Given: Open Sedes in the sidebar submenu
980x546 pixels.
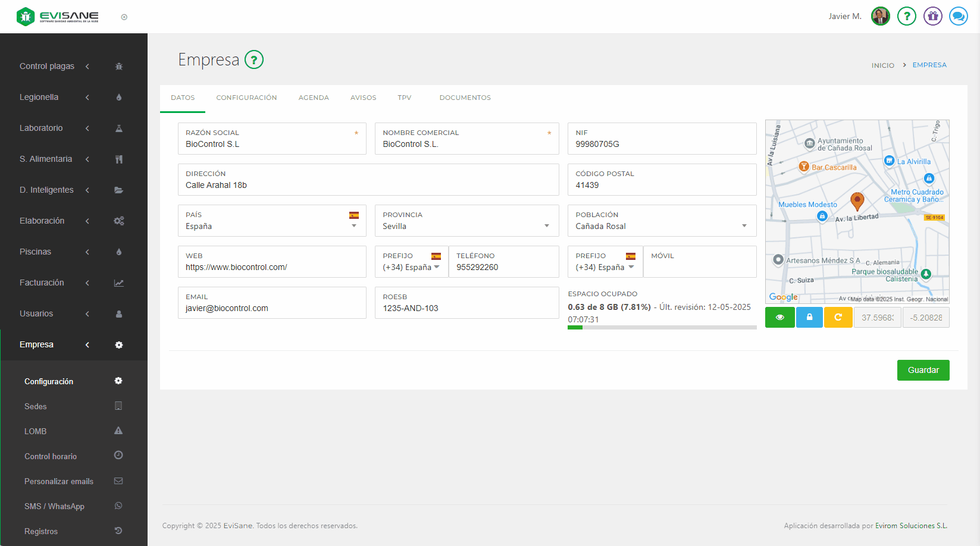Looking at the screenshot, I should click(x=36, y=406).
